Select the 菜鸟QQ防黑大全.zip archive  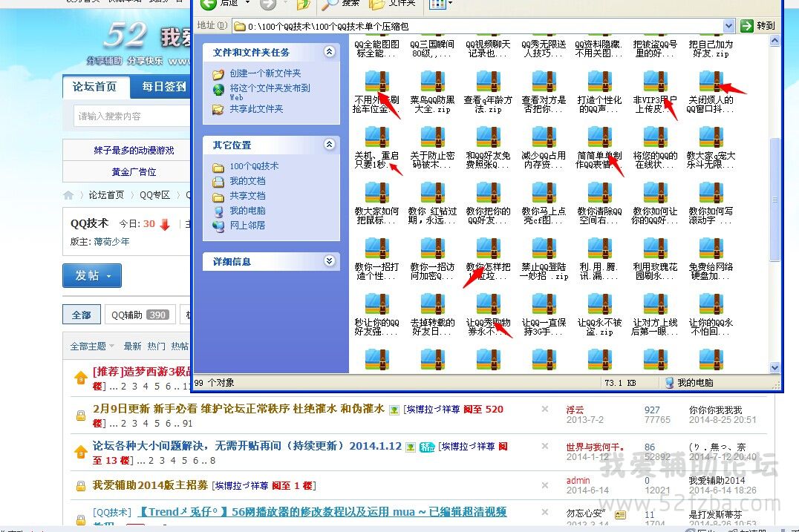pos(433,92)
